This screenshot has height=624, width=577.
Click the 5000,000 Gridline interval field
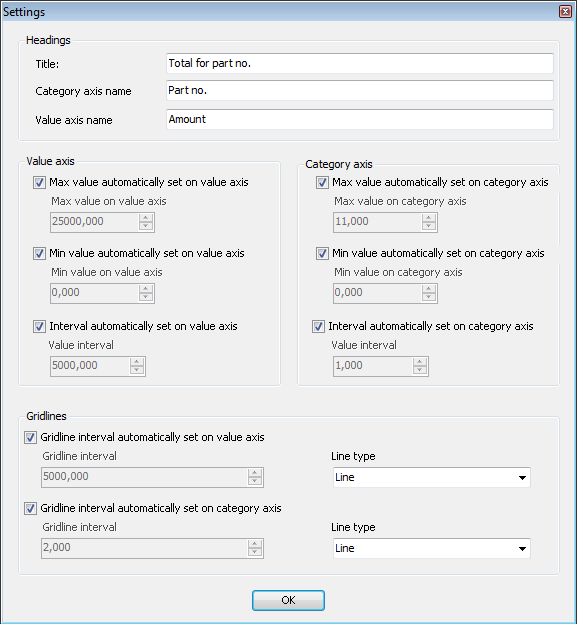[152, 477]
